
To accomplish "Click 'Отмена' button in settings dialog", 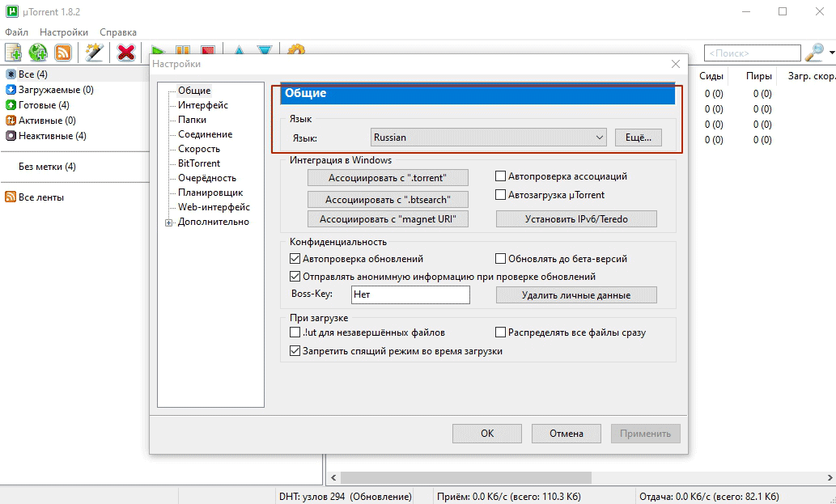I will tap(567, 434).
